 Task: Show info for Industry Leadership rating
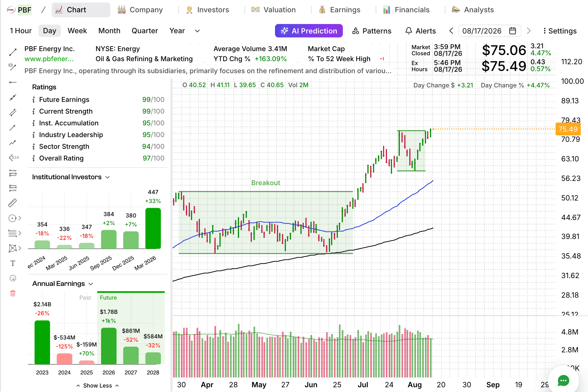pos(34,135)
